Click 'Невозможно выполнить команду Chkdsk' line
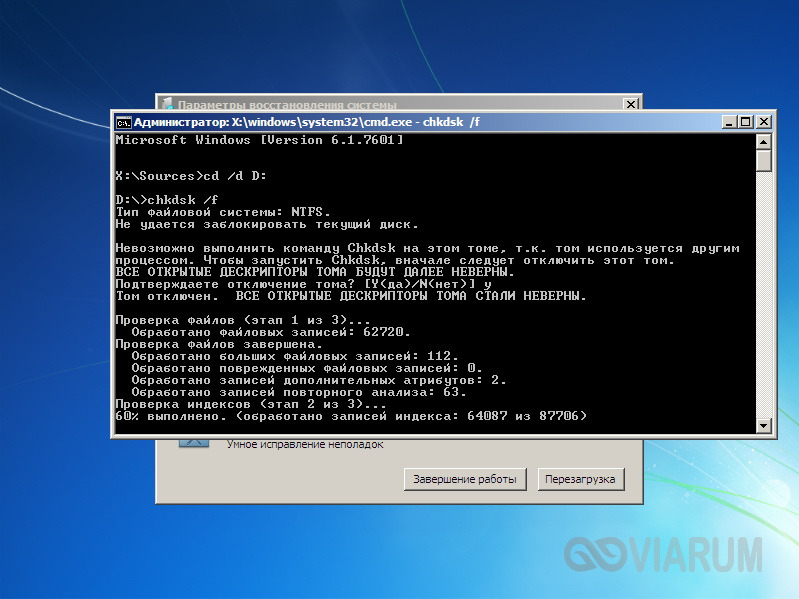This screenshot has height=599, width=799. coord(427,248)
